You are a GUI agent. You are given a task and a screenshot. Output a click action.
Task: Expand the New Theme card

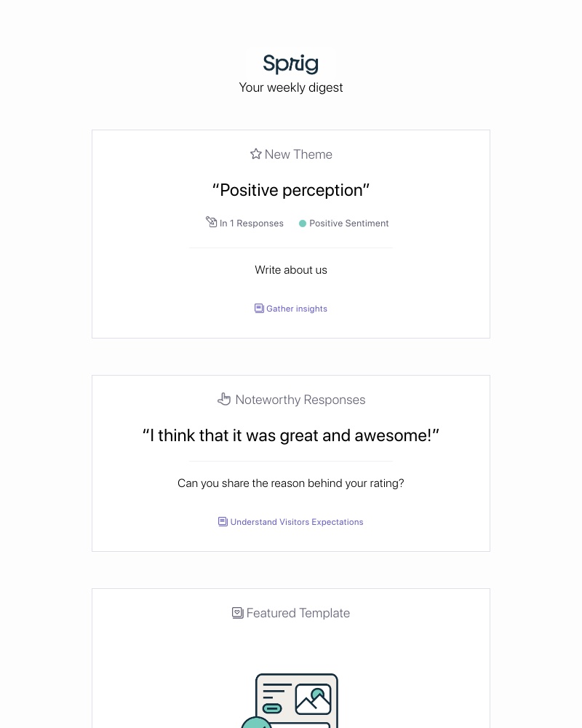(291, 234)
